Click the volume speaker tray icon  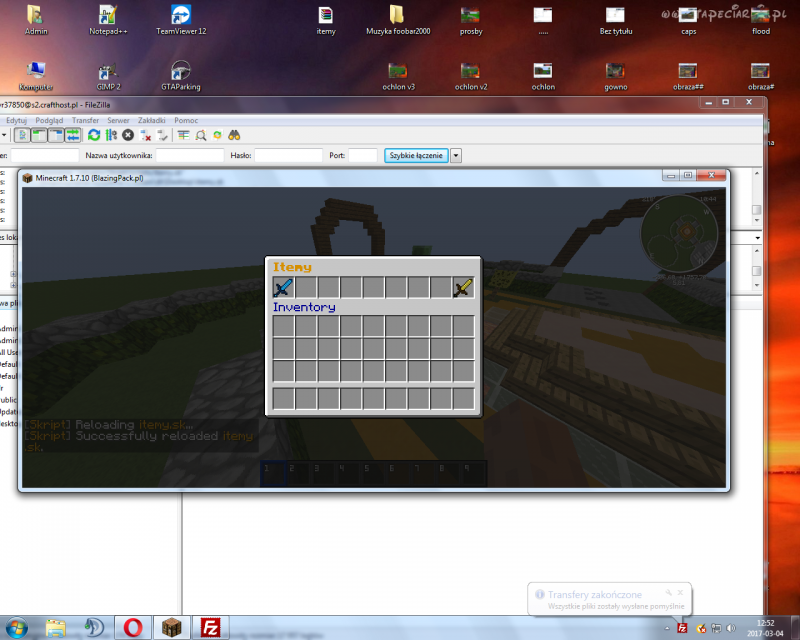point(731,628)
